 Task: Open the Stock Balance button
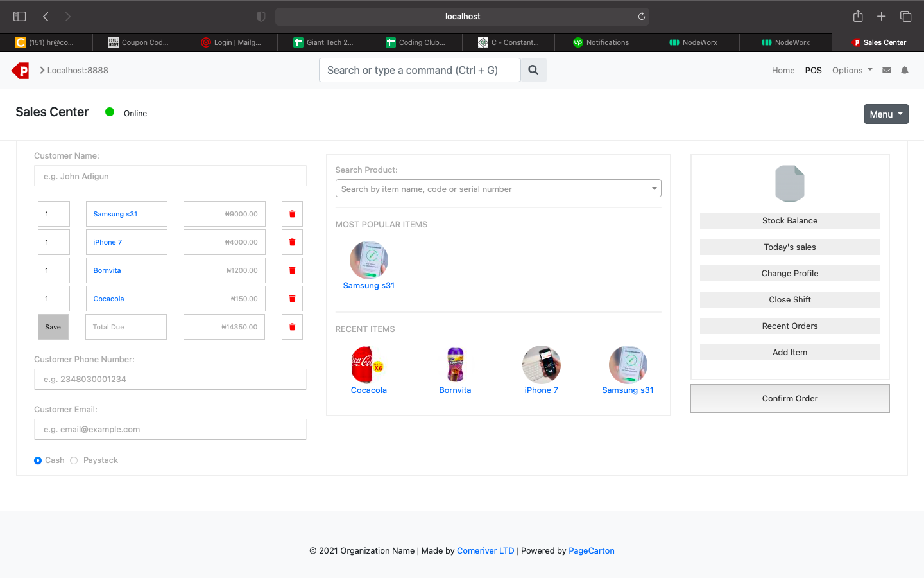point(789,221)
